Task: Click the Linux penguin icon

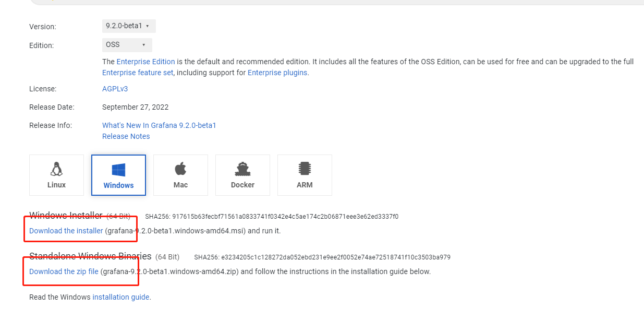Action: click(56, 169)
